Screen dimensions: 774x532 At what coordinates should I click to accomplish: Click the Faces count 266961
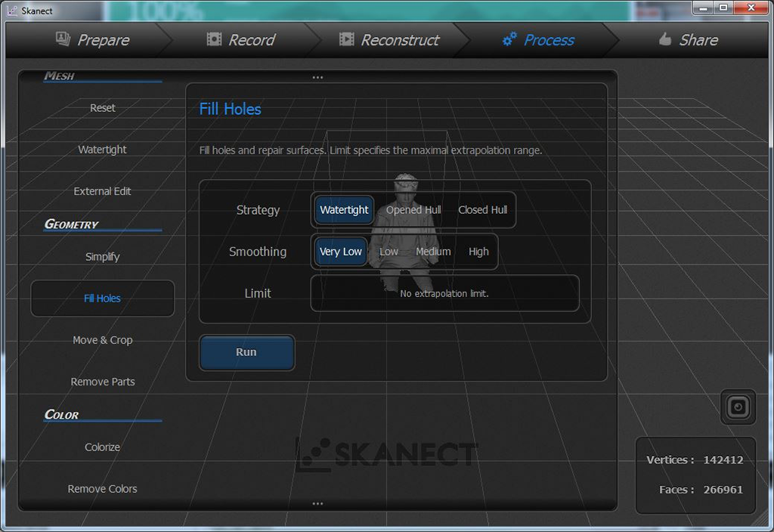pos(723,490)
